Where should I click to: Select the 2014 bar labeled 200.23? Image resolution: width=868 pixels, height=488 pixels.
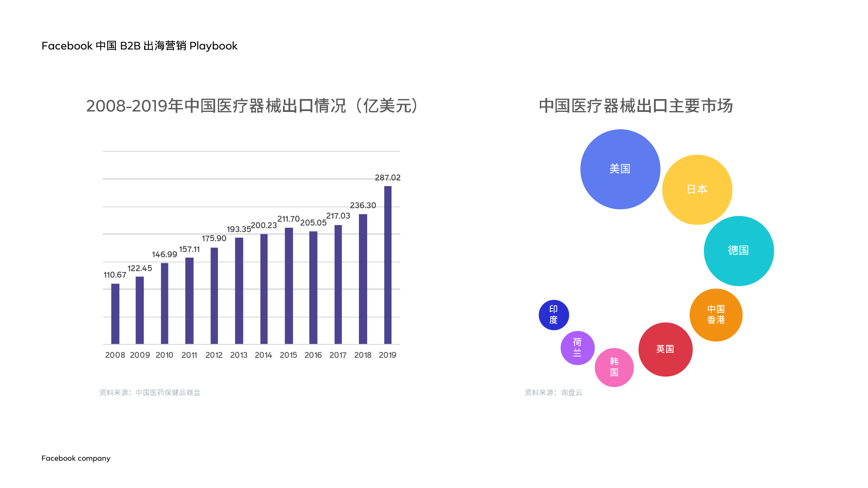(x=264, y=289)
